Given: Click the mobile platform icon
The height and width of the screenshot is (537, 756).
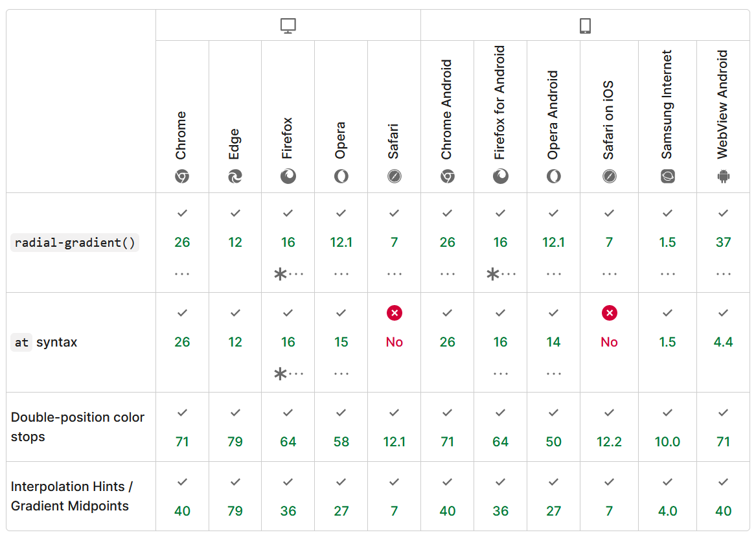Looking at the screenshot, I should (585, 26).
